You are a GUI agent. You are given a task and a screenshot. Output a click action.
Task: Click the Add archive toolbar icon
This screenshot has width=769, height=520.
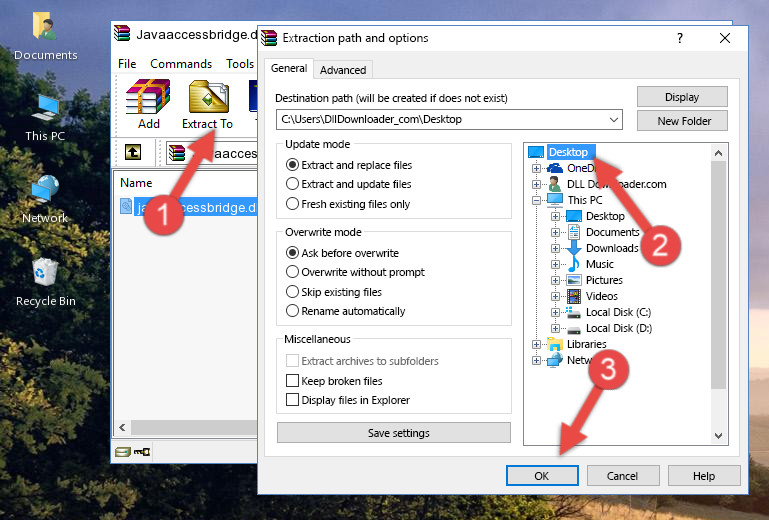[x=148, y=97]
